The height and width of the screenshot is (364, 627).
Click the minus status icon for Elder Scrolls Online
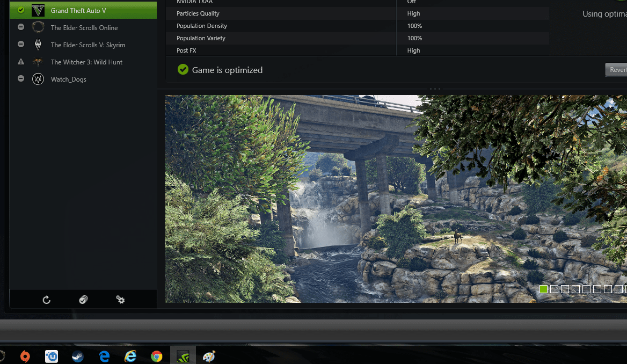tap(21, 27)
